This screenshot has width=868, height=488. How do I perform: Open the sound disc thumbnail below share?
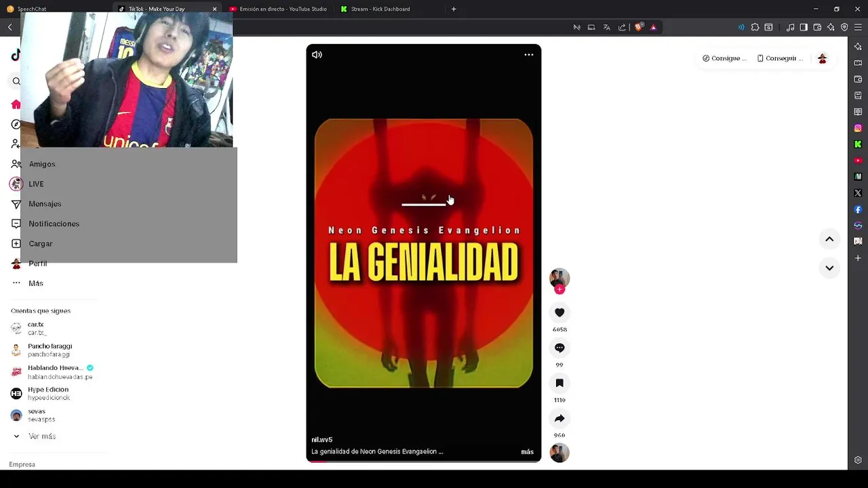tap(559, 453)
